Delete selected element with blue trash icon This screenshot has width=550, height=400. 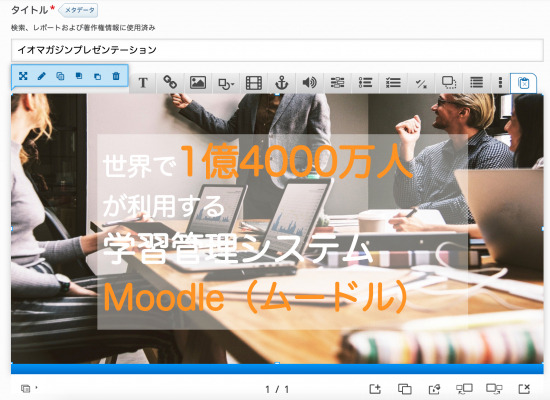coord(116,76)
